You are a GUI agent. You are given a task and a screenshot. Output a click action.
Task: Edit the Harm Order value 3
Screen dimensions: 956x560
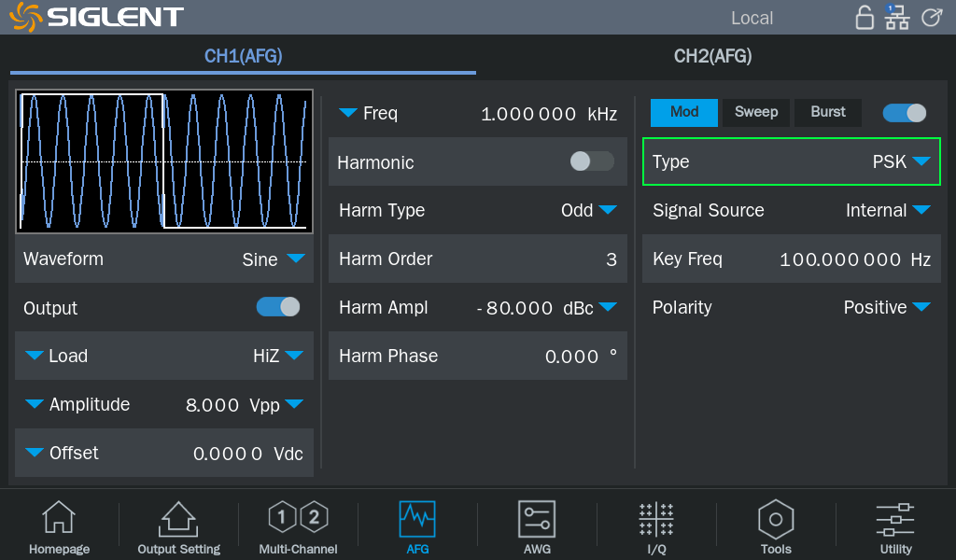click(x=612, y=259)
